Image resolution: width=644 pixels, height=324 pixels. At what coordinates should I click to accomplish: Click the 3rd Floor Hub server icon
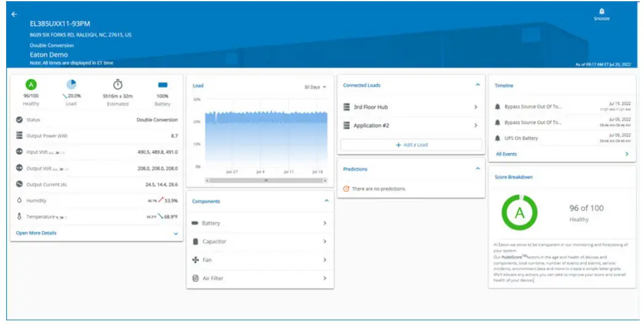347,107
